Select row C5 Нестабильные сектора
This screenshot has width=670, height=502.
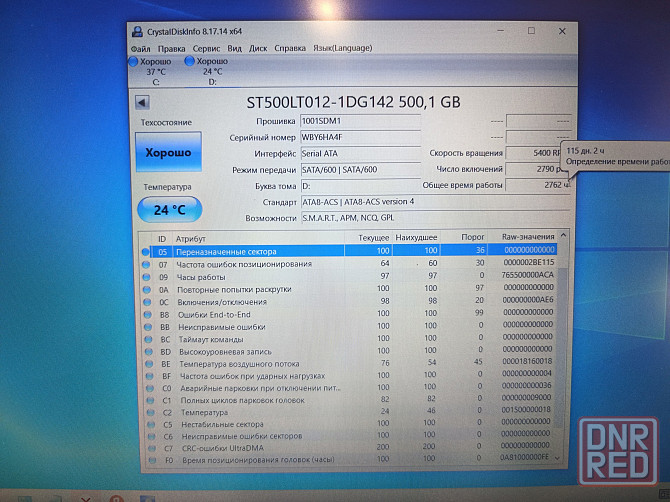pyautogui.click(x=349, y=424)
